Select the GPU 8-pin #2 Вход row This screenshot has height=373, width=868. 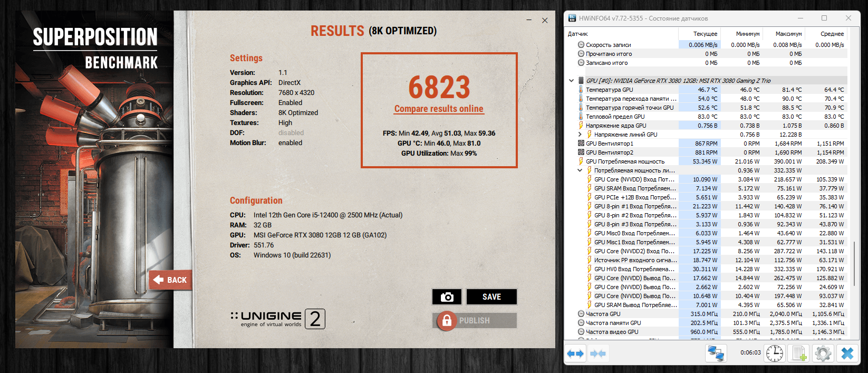pyautogui.click(x=706, y=215)
